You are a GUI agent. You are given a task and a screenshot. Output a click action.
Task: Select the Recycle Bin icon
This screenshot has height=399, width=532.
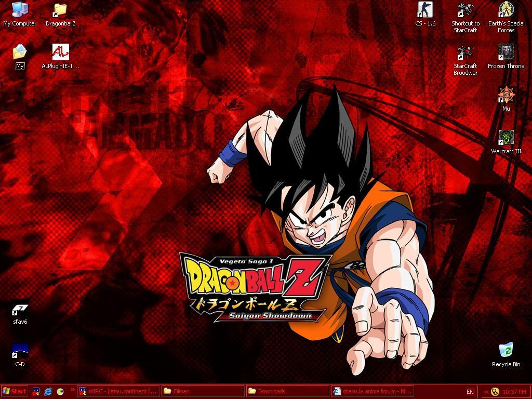pyautogui.click(x=506, y=355)
